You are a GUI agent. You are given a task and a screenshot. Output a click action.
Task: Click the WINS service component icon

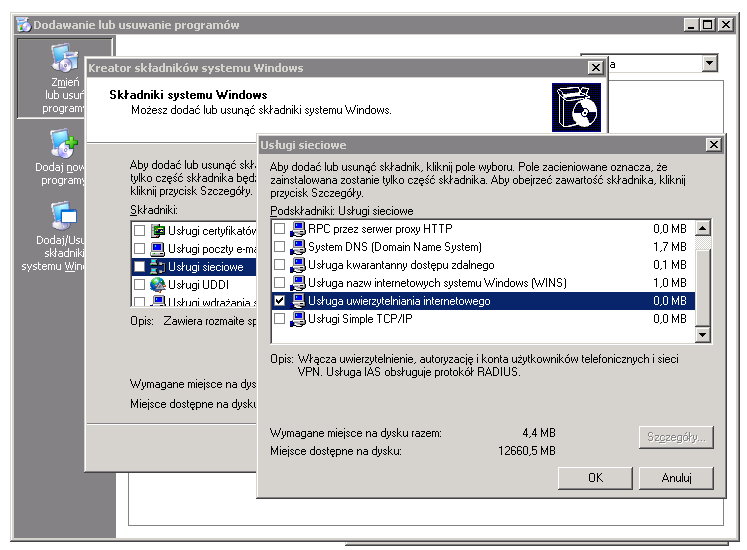click(x=298, y=283)
